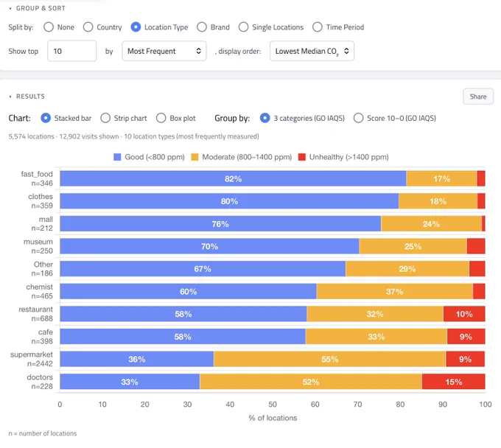The height and width of the screenshot is (448, 501).
Task: Collapse the RESULTS section triangle
Action: coord(10,97)
